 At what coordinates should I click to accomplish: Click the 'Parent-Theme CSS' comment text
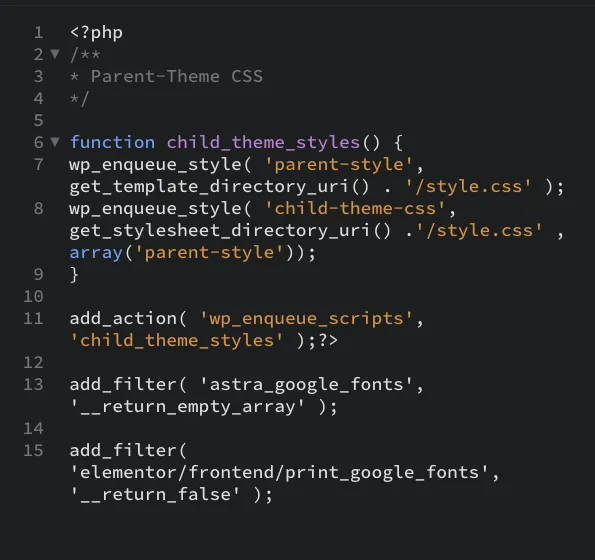176,77
